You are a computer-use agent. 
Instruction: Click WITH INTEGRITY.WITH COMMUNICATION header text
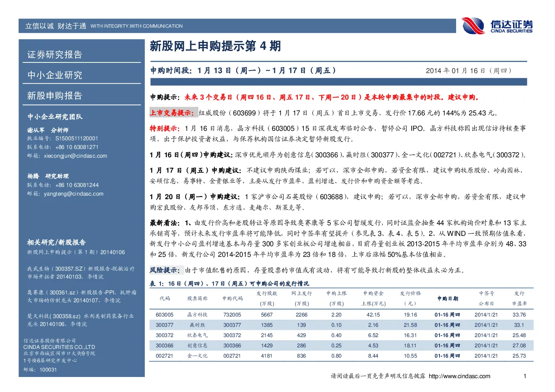click(x=136, y=26)
